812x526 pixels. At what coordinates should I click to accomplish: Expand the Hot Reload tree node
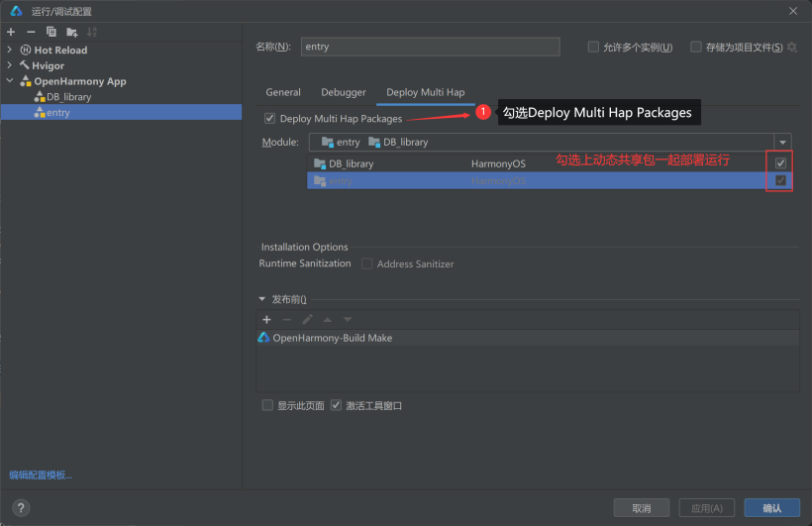click(x=10, y=50)
